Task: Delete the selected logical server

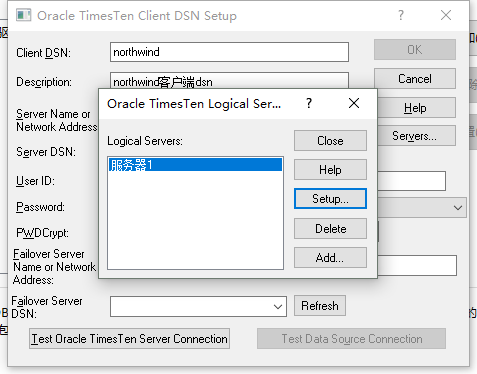Action: click(330, 229)
